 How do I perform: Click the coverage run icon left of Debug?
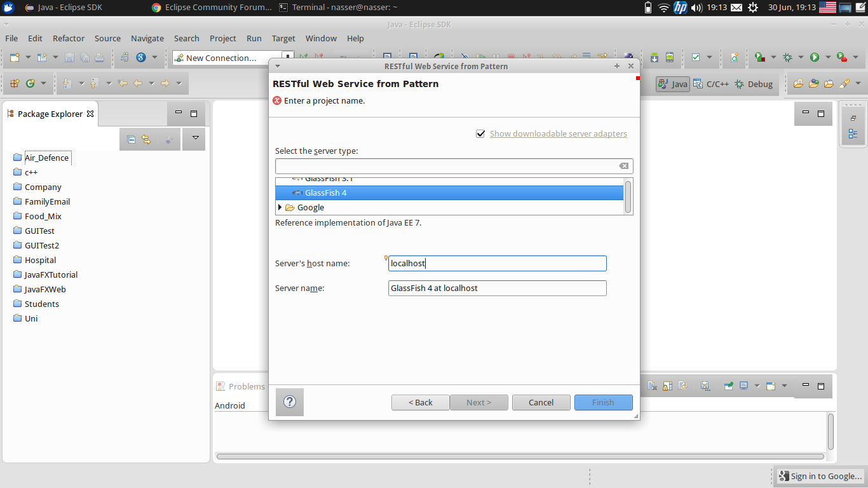click(x=759, y=58)
